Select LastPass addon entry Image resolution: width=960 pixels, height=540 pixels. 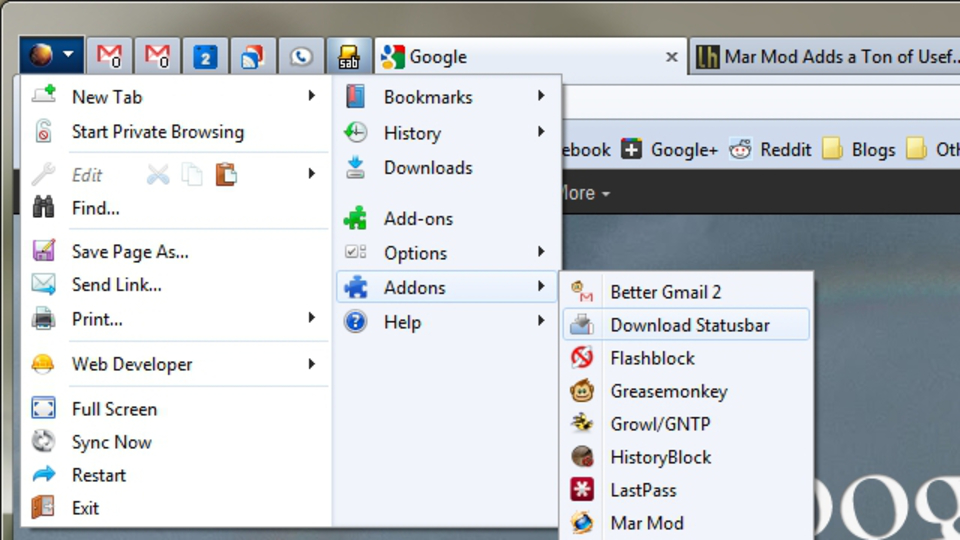point(686,490)
